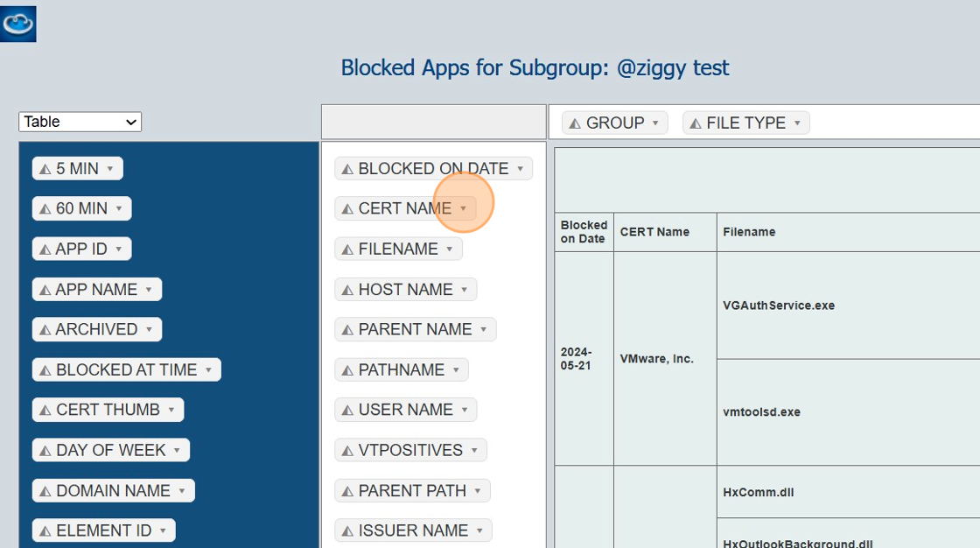Click the VGAuthService.exe filename cell

pyautogui.click(x=779, y=306)
